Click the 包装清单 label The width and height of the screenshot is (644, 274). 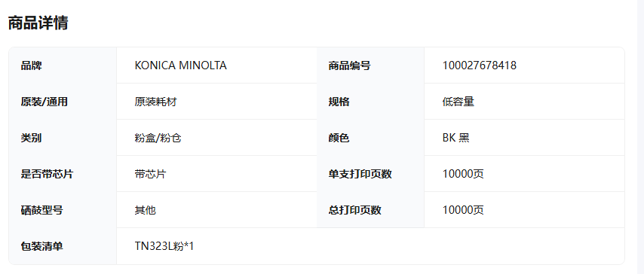click(42, 246)
